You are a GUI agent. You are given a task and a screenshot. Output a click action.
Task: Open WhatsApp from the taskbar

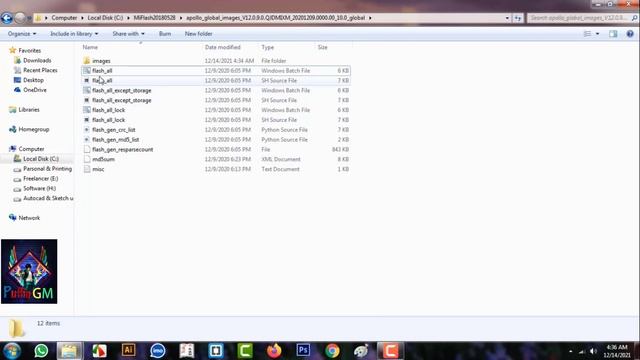41,351
